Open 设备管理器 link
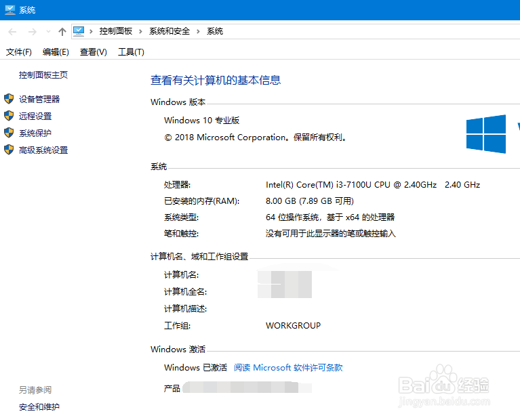This screenshot has width=520, height=420. 39,99
